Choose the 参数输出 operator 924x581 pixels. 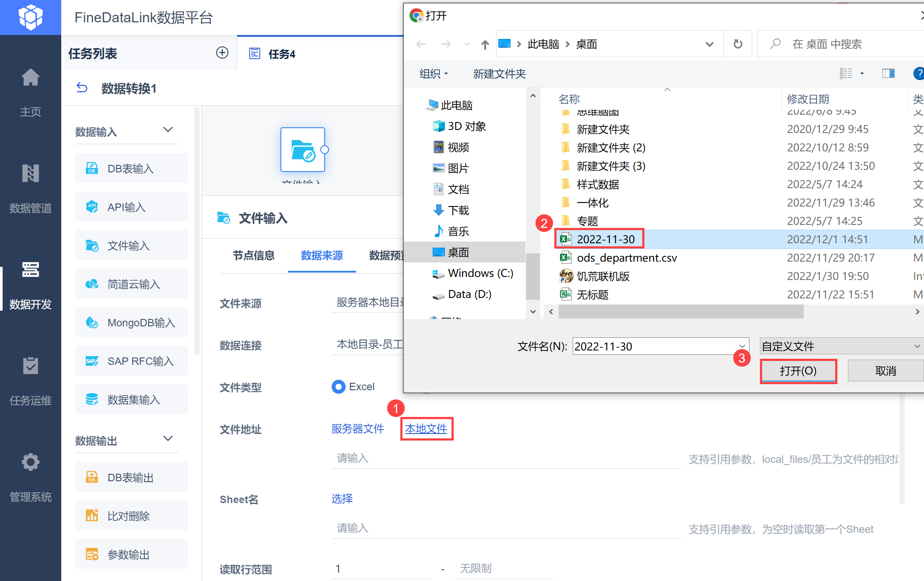[131, 554]
